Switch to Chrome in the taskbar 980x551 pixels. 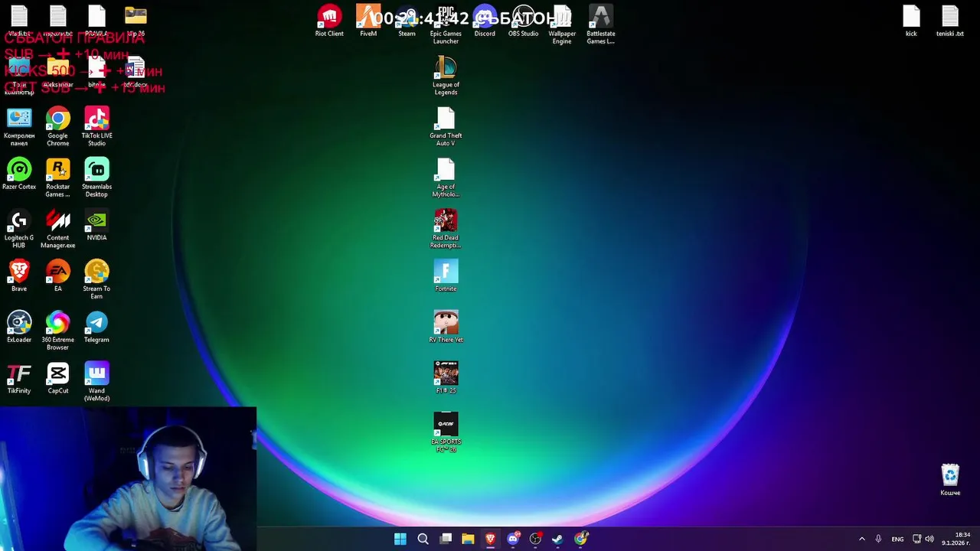click(x=580, y=539)
